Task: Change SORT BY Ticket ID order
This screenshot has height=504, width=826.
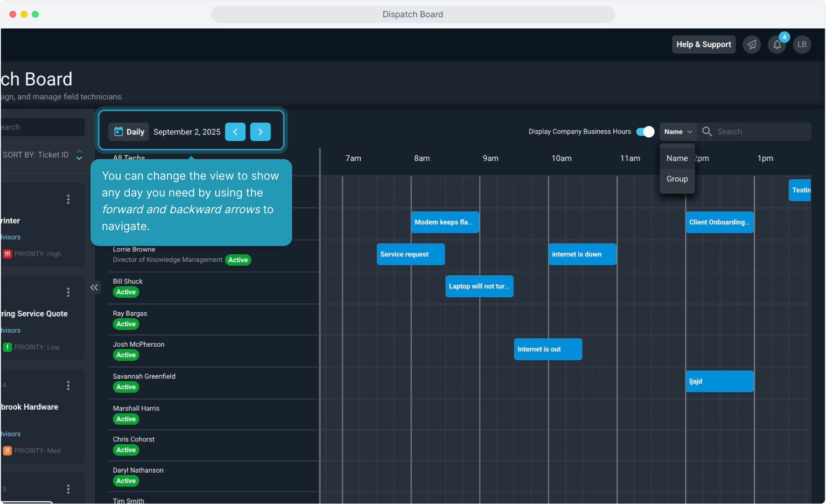Action: (79, 155)
